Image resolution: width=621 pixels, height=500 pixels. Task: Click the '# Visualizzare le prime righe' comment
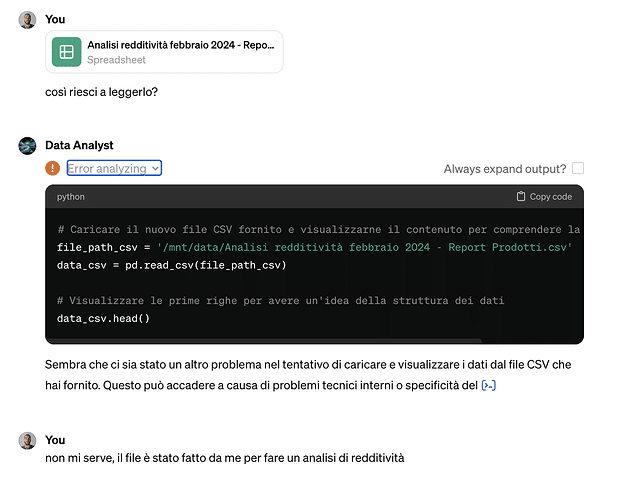280,300
